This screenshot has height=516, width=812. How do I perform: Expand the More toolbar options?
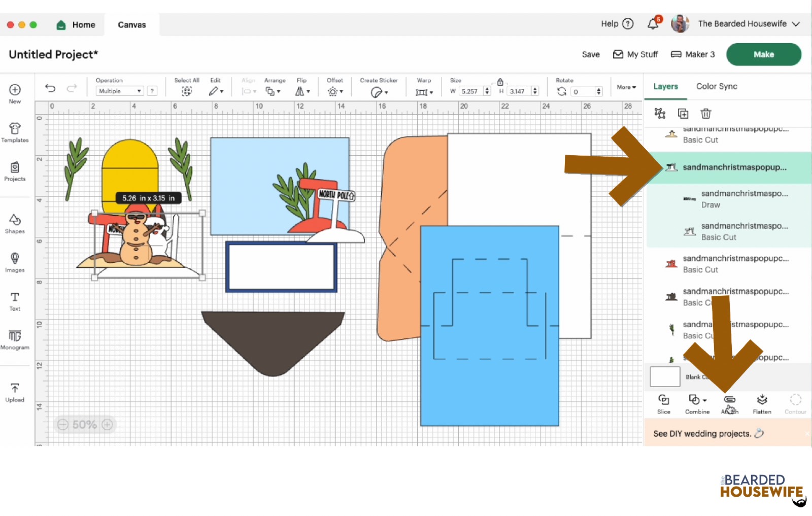tap(626, 87)
